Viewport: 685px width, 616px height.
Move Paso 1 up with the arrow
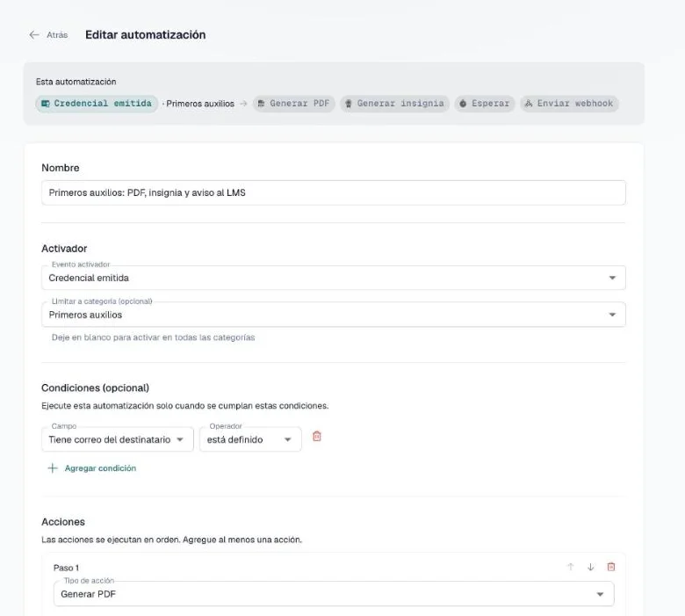coord(570,567)
